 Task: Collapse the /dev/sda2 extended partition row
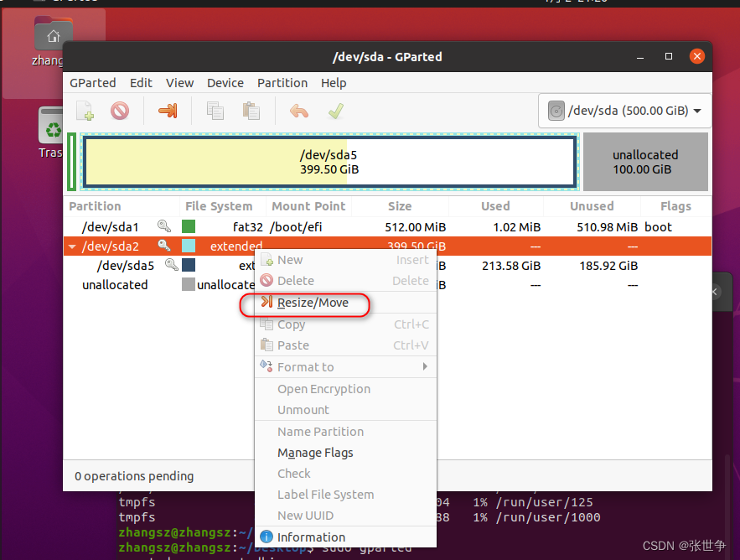(72, 246)
